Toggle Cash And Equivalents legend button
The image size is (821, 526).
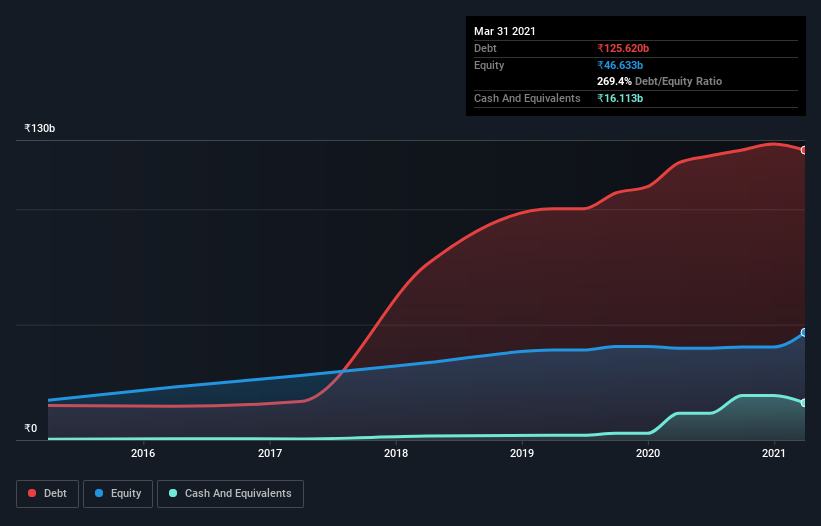[230, 494]
